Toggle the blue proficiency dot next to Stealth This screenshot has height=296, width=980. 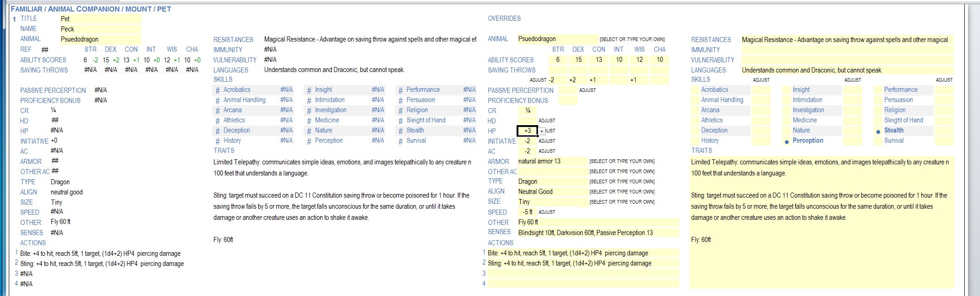point(878,132)
